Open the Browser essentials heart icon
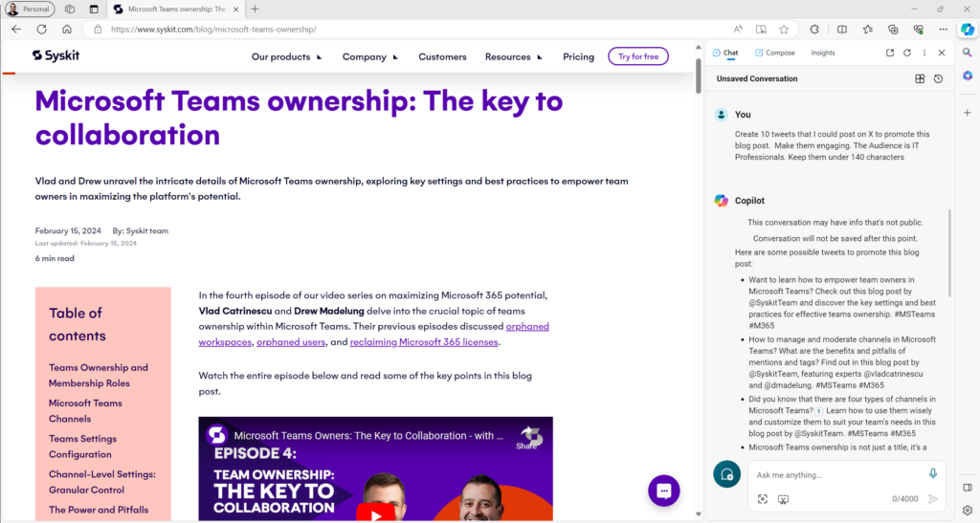Screen dimensions: 980x523 click(919, 29)
